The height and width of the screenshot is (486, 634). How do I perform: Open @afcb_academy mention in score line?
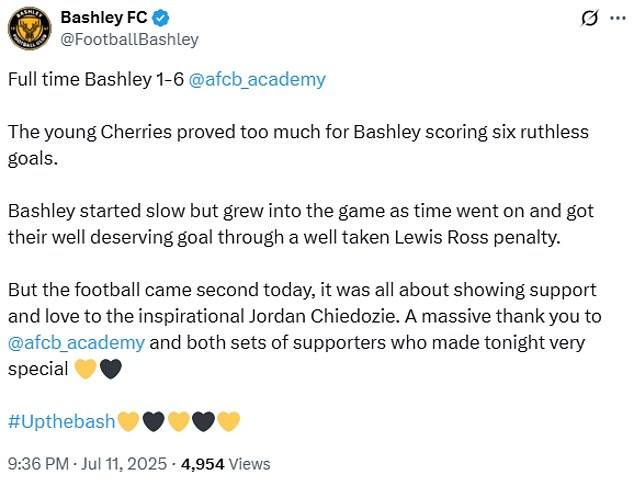point(257,80)
